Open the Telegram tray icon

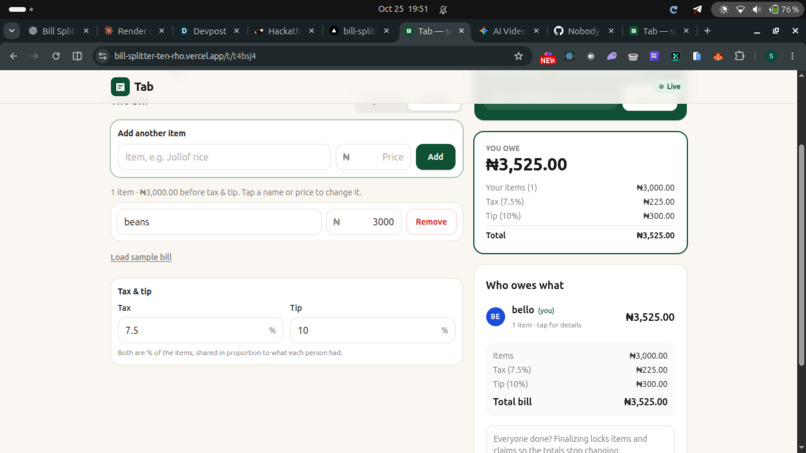[x=697, y=9]
